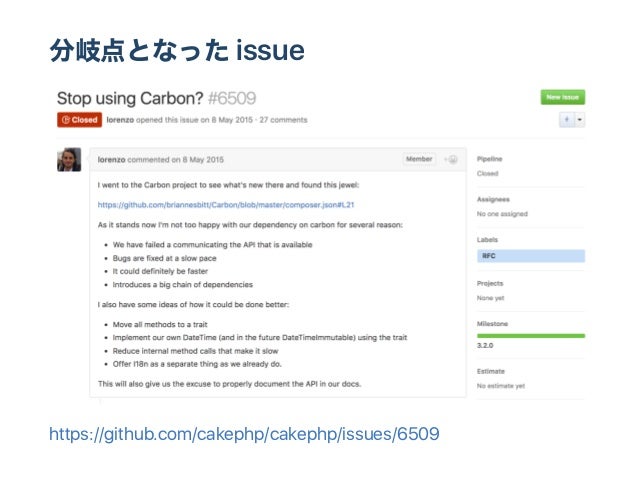
Task: Click lorenzo's avatar picture
Action: [x=69, y=159]
